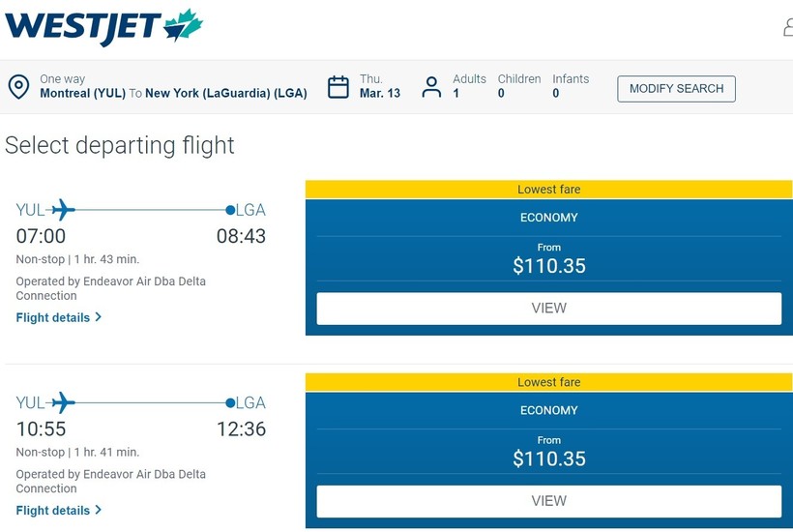Open Flight details for the 07:00 flight
The width and height of the screenshot is (793, 532).
(x=53, y=317)
